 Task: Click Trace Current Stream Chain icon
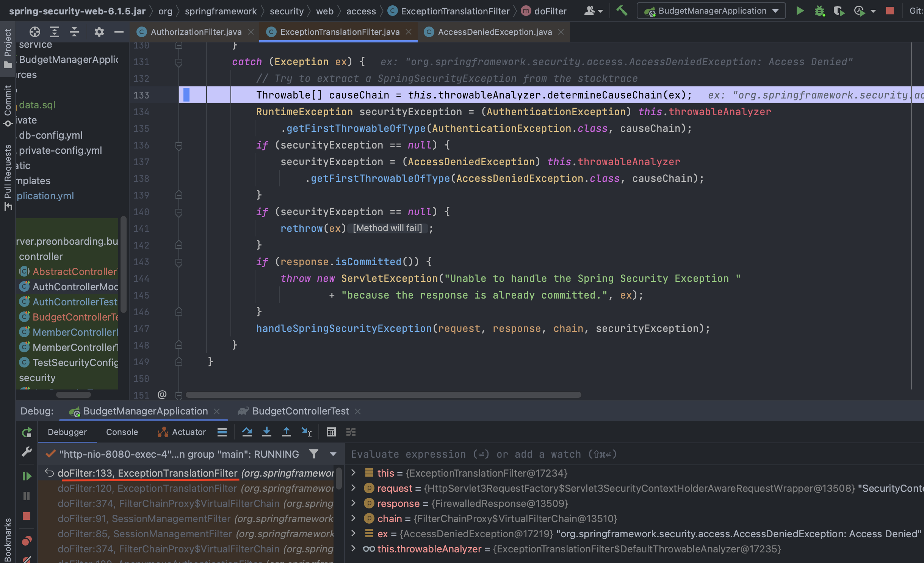pyautogui.click(x=351, y=432)
